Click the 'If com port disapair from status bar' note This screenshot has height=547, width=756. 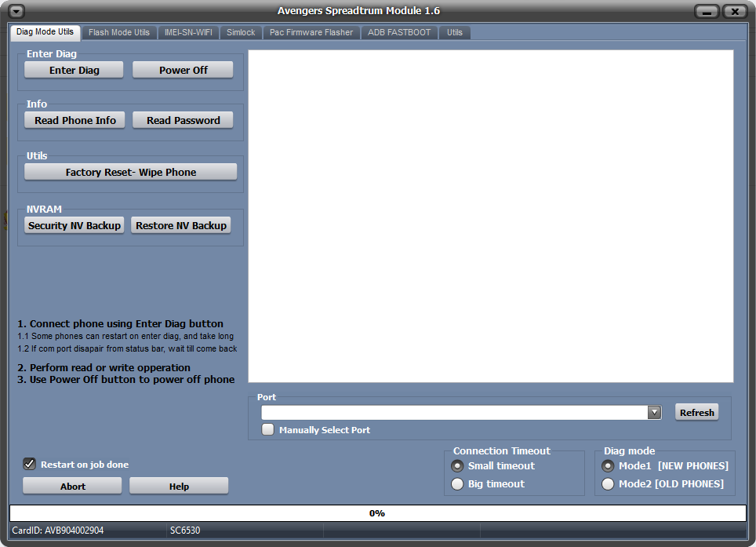[127, 348]
